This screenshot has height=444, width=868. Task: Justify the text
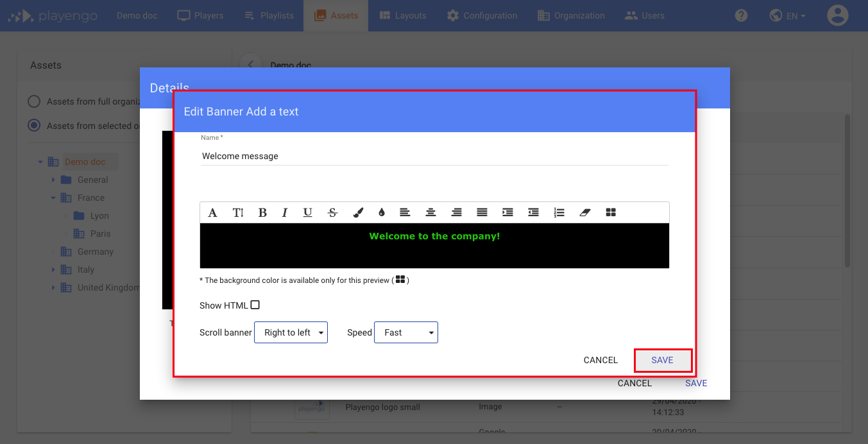point(482,212)
